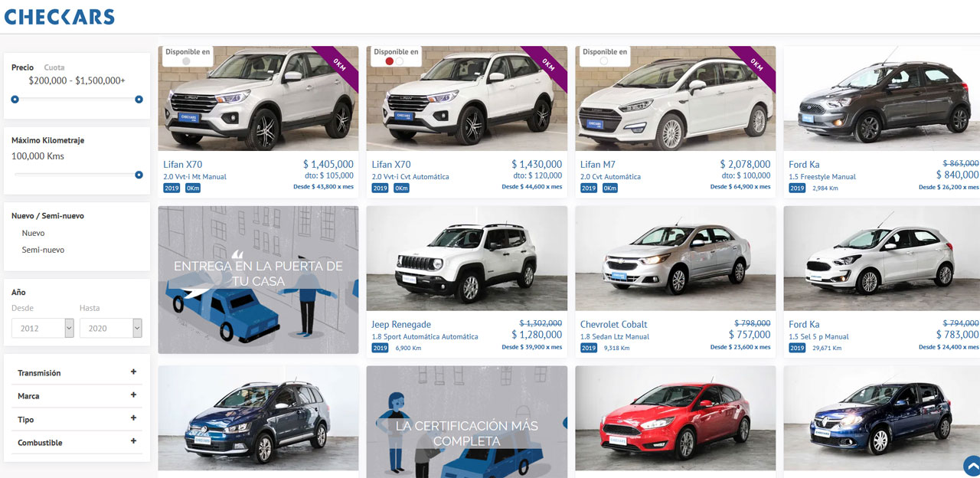Click the gray color dot on first Lifan X70
Screen dimensions: 980x478
point(186,61)
